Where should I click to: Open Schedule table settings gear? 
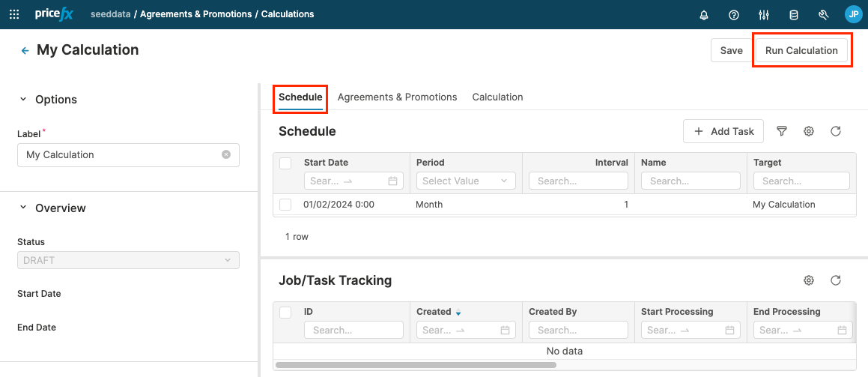(x=809, y=131)
